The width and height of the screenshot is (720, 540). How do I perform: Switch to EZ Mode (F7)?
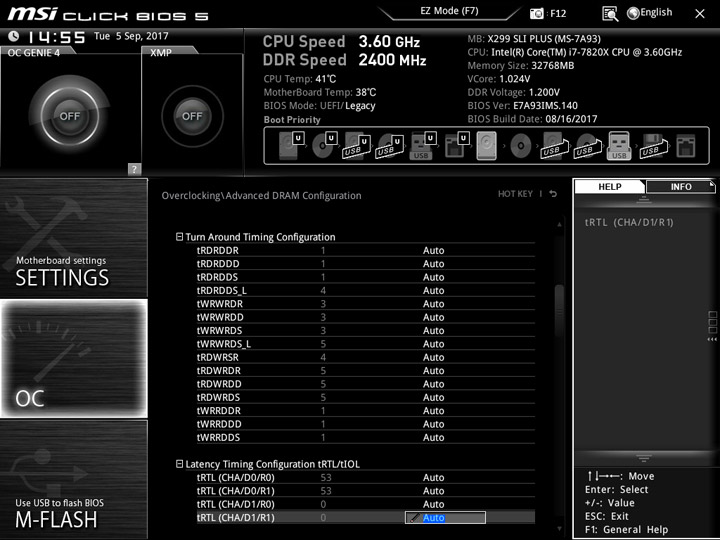pos(449,11)
